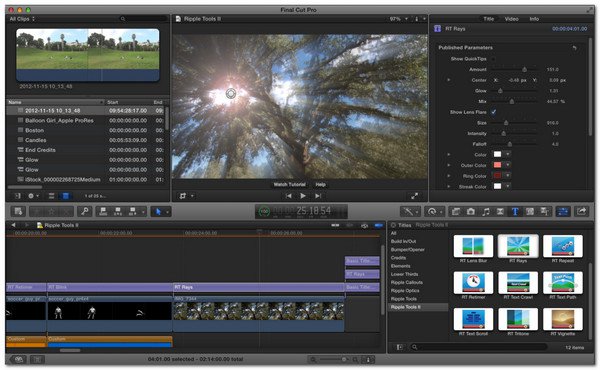Image resolution: width=600 pixels, height=370 pixels.
Task: Switch to Title tab in inspector
Action: coord(489,19)
